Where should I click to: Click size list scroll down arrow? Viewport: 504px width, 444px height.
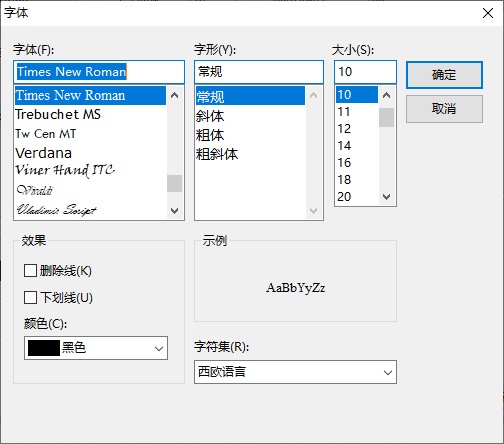point(386,197)
